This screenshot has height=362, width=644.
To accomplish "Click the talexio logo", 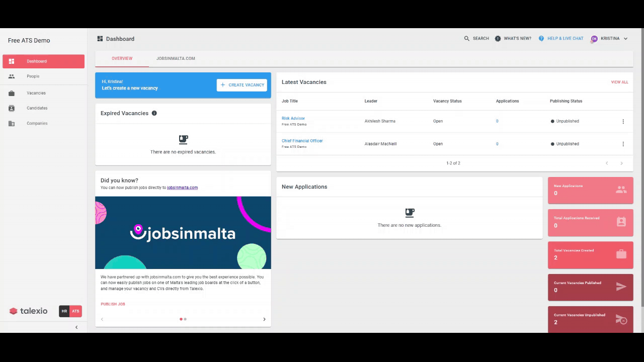I will (x=28, y=311).
